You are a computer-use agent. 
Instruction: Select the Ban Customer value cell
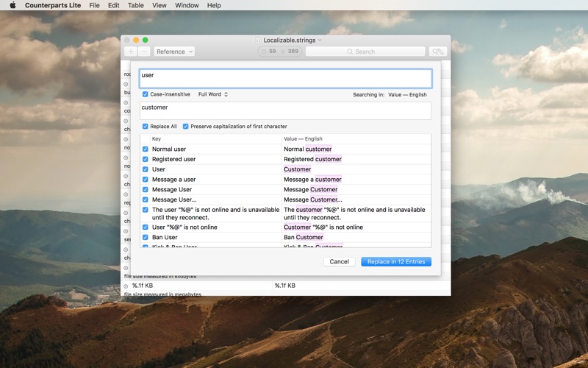coord(356,237)
